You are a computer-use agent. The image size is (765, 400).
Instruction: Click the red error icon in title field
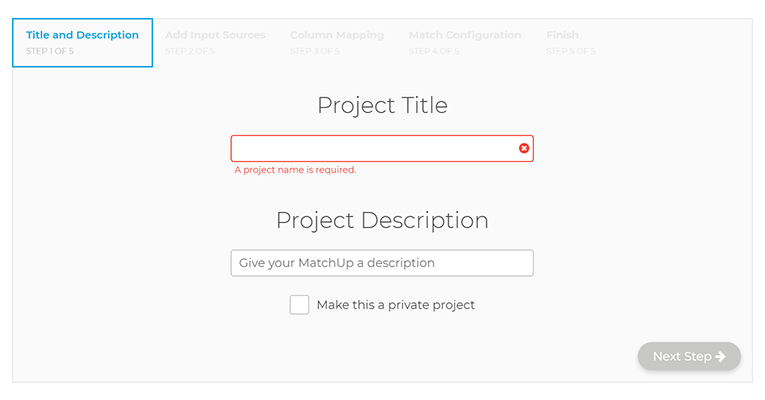tap(524, 148)
